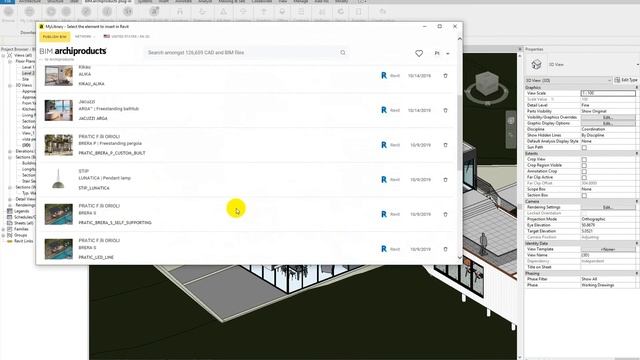The height and width of the screenshot is (360, 640).
Task: Click the Revit icon on the PRATIC LED LINE row
Action: coord(384,249)
